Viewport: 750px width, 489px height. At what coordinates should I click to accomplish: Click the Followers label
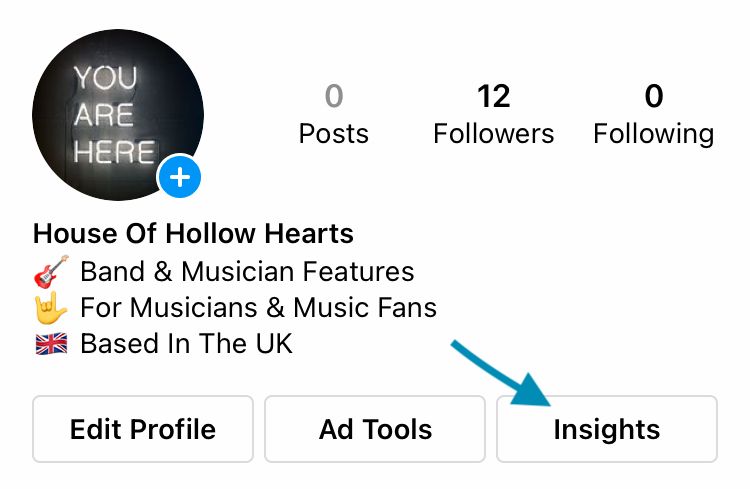coord(494,133)
